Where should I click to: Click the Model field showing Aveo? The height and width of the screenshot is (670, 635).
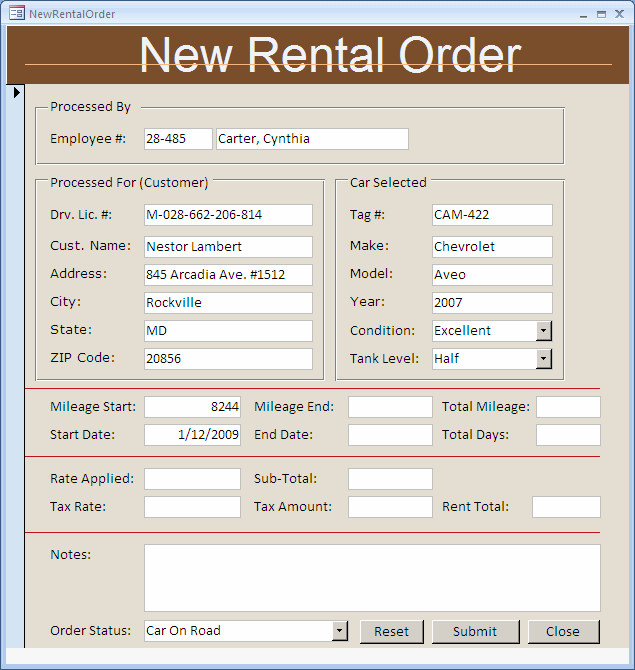click(x=492, y=275)
